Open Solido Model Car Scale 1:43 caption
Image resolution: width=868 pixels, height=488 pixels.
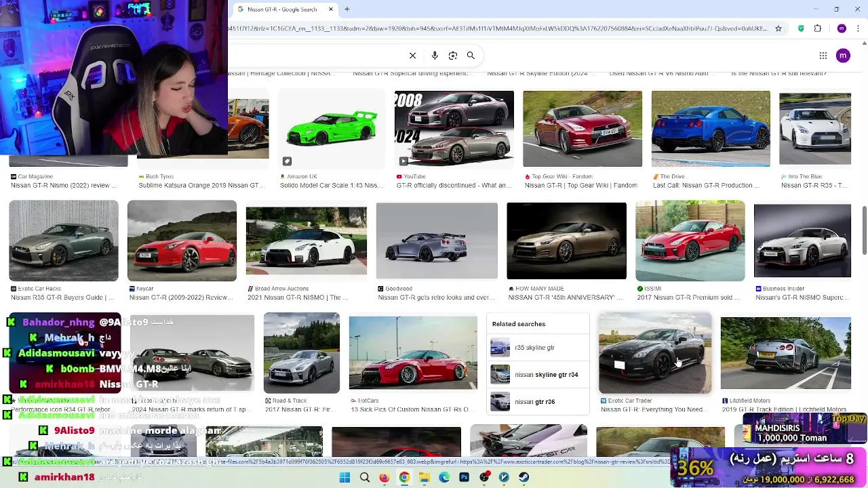pos(332,185)
